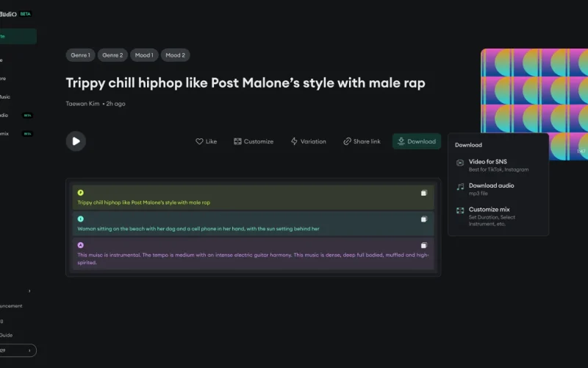This screenshot has height=368, width=588.
Task: Click the Genre 1 tag
Action: 81,55
